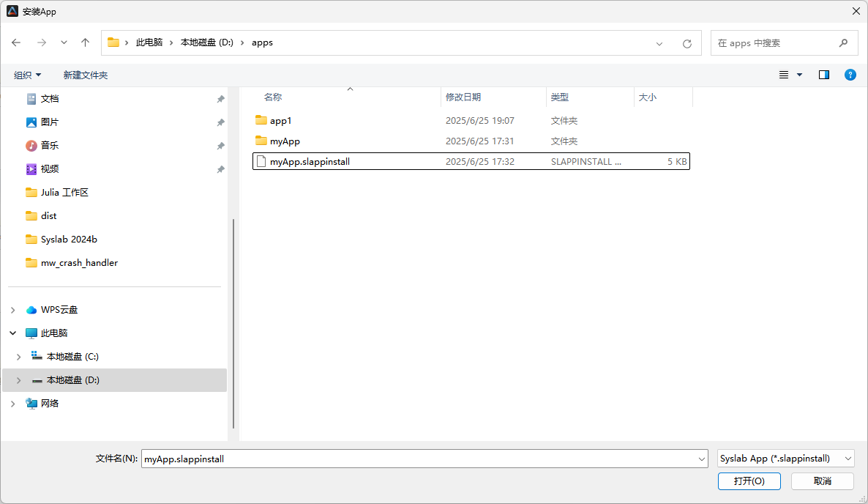The height and width of the screenshot is (504, 868).
Task: Click the view layout list icon
Action: click(x=784, y=75)
